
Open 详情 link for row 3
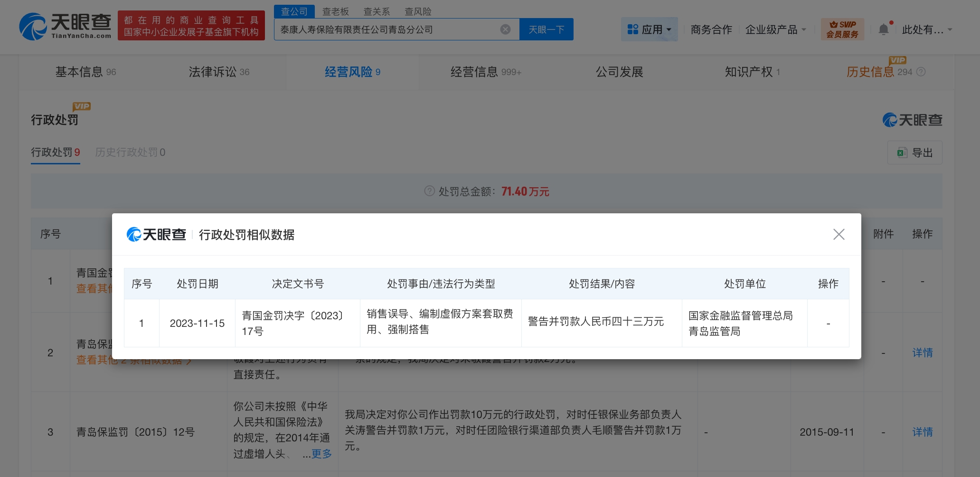922,432
